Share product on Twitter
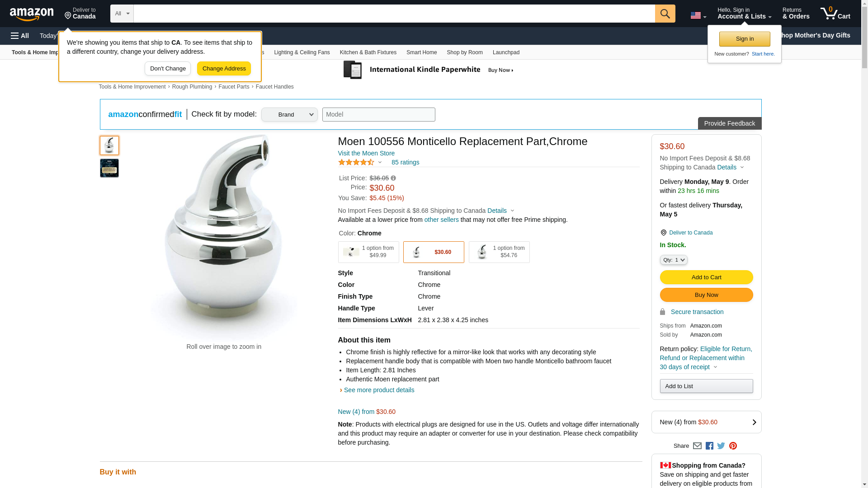This screenshot has width=868, height=488. pyautogui.click(x=721, y=446)
